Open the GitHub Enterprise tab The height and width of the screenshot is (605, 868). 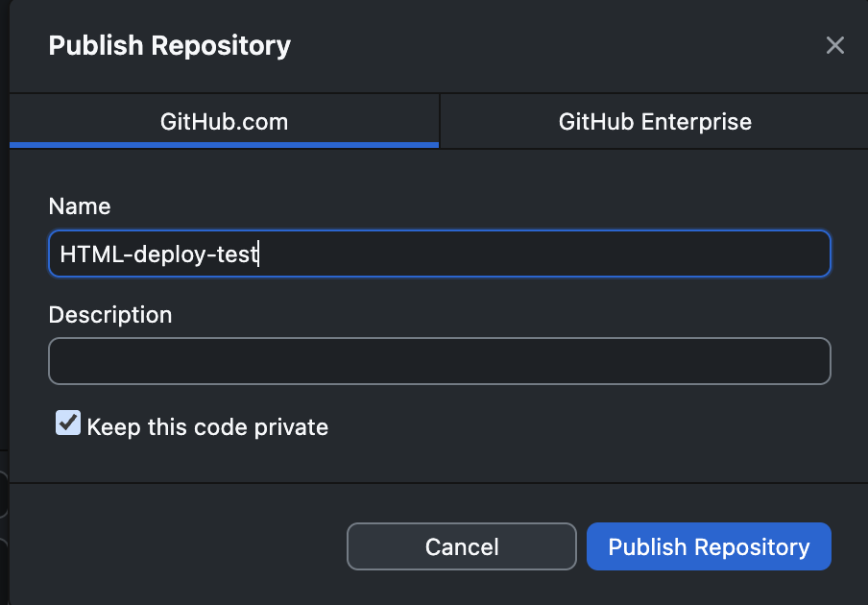tap(655, 122)
